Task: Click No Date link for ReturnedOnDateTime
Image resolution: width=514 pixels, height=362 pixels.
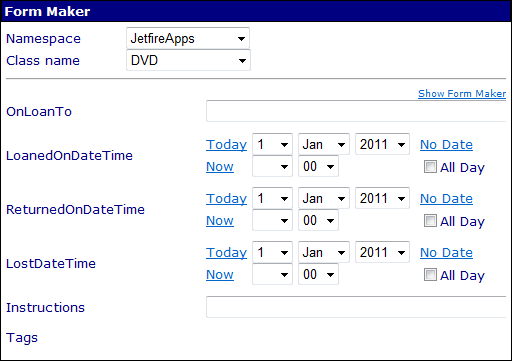Action: 446,199
